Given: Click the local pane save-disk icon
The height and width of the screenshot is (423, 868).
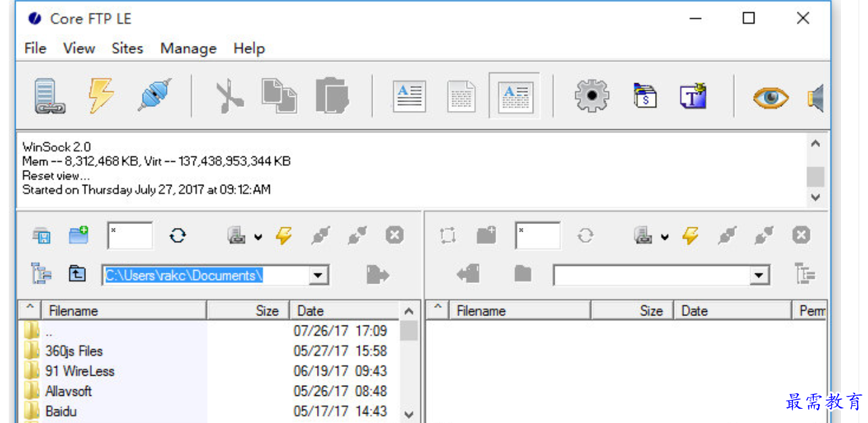Looking at the screenshot, I should pyautogui.click(x=42, y=236).
